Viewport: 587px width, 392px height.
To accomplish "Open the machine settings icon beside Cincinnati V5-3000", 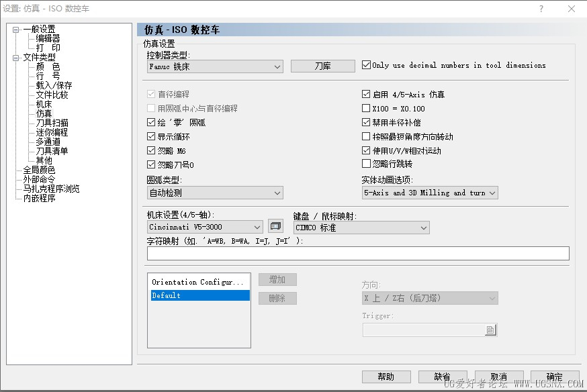I will click(275, 226).
